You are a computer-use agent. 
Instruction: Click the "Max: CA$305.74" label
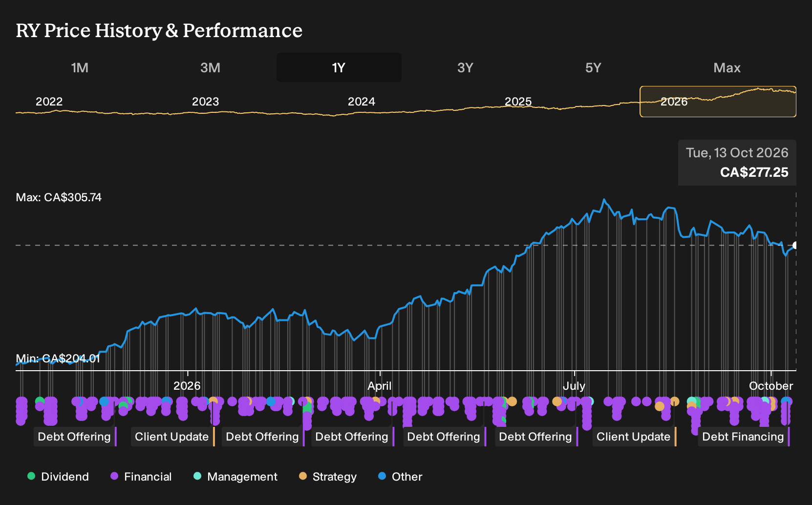[59, 197]
